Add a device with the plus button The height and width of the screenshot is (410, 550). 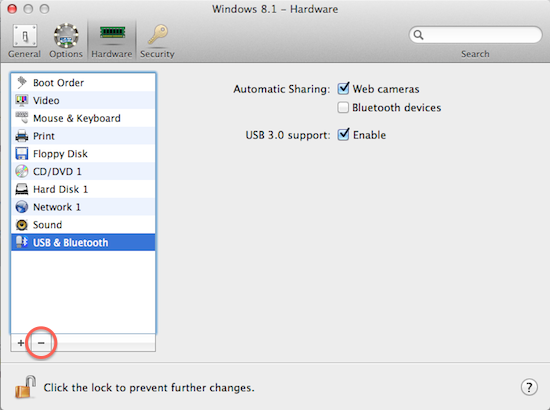click(21, 343)
